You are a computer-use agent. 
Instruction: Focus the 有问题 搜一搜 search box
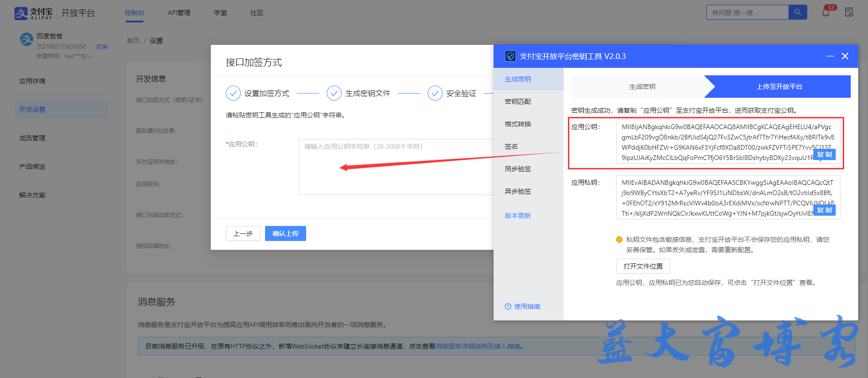pos(747,12)
